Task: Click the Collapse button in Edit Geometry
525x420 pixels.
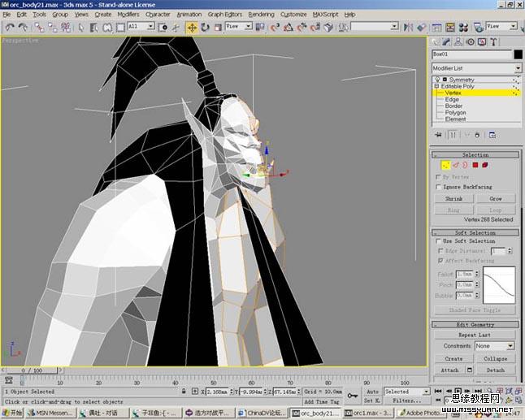Action: tap(496, 359)
